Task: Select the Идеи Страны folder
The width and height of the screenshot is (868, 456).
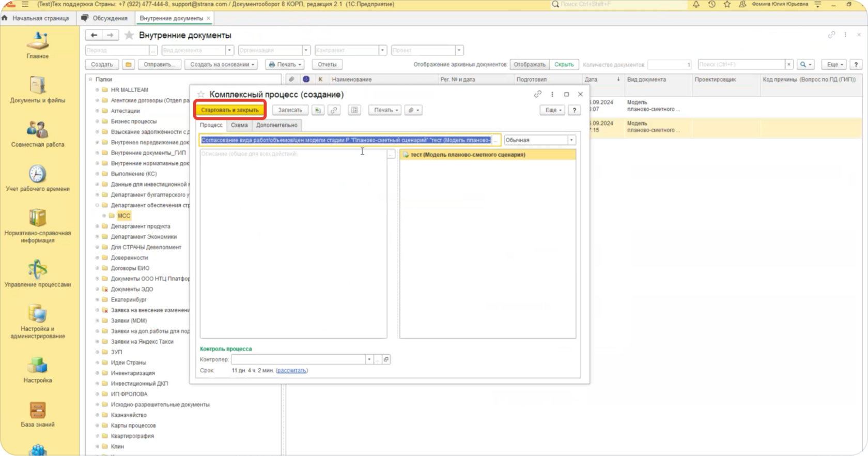Action: pos(129,363)
